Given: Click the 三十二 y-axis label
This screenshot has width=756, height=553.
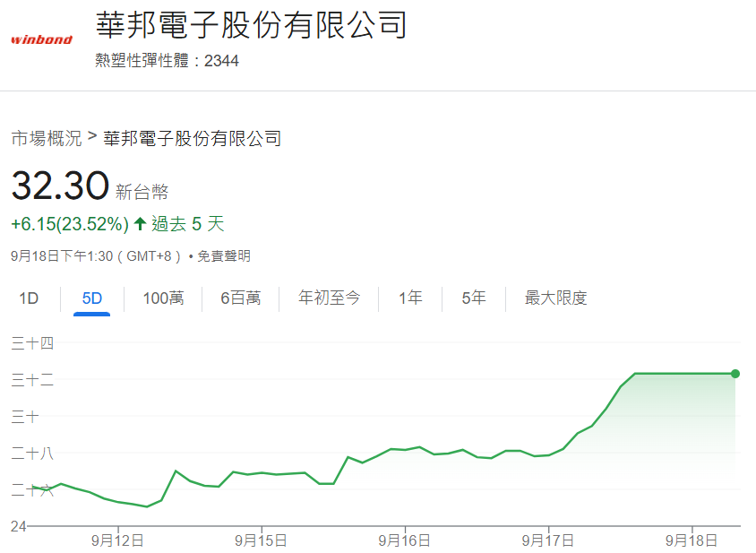Looking at the screenshot, I should [x=32, y=380].
